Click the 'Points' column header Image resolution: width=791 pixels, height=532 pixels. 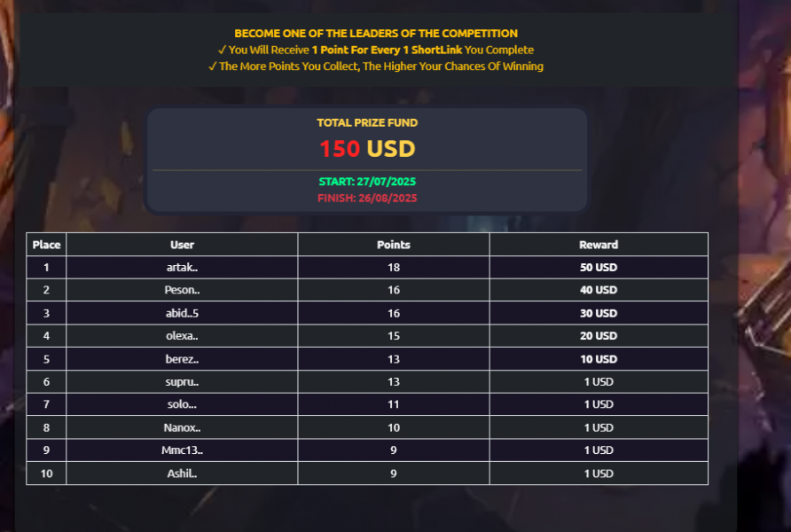point(394,245)
